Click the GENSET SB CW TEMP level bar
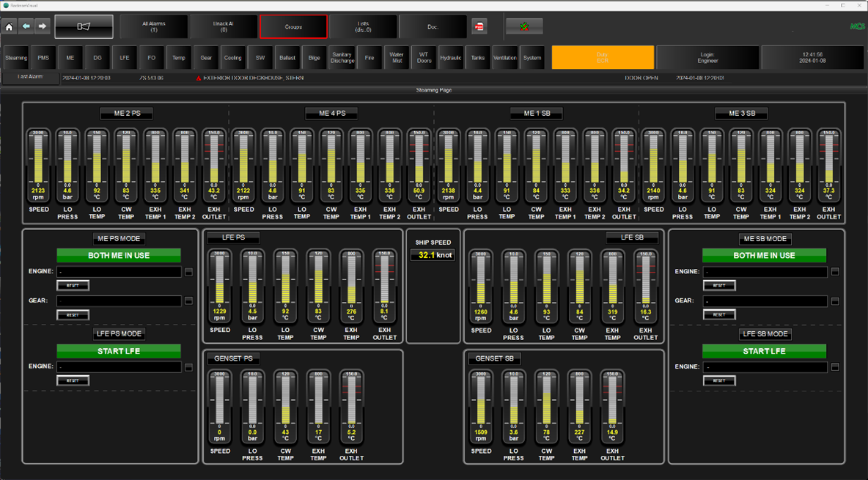Image resolution: width=868 pixels, height=480 pixels. (546, 399)
